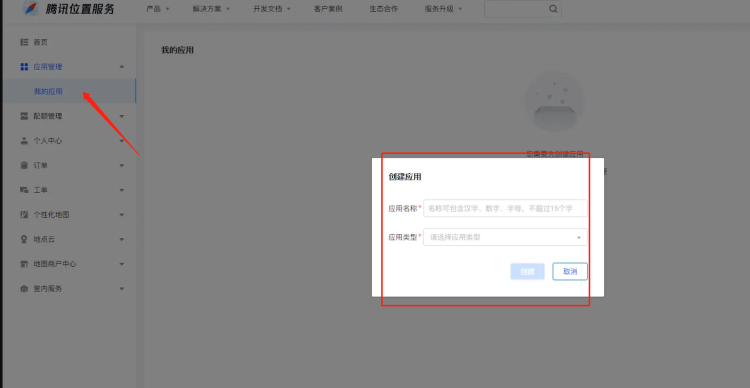Click the 配额管理 sidebar icon
750x388 pixels.
24,116
